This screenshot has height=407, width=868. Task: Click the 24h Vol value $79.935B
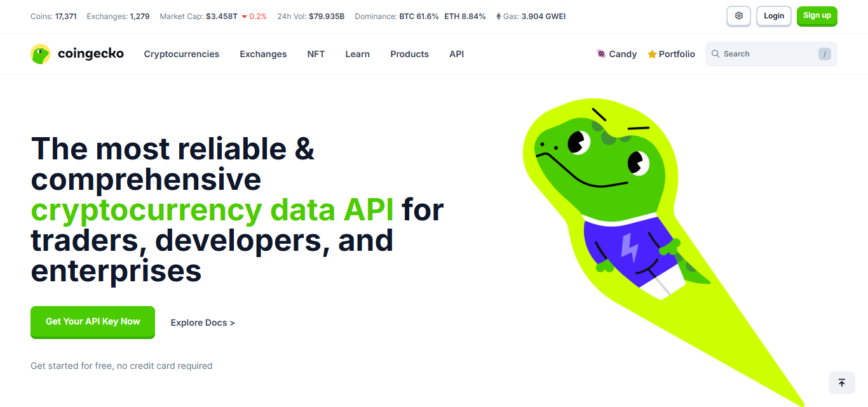(x=327, y=16)
